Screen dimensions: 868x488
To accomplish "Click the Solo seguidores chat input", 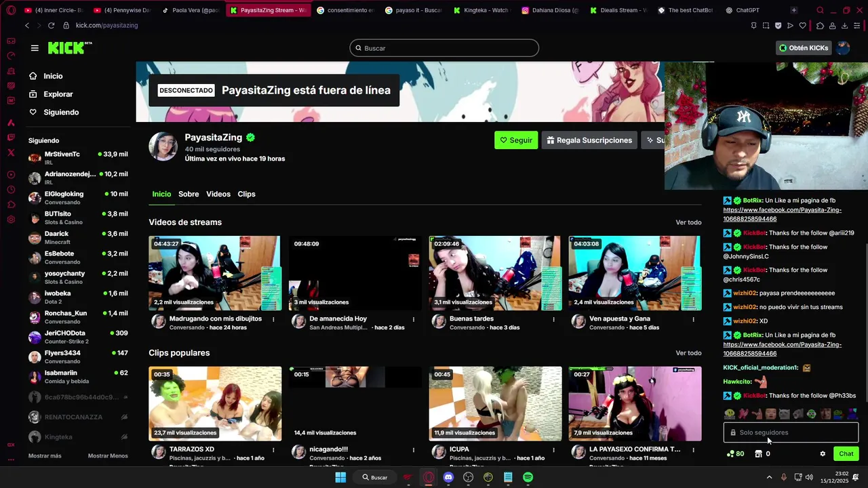I will click(791, 432).
